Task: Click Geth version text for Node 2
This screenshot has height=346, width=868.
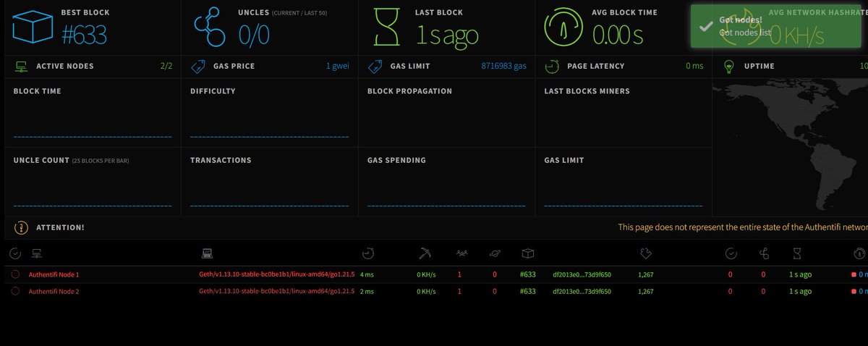Action: [276, 292]
